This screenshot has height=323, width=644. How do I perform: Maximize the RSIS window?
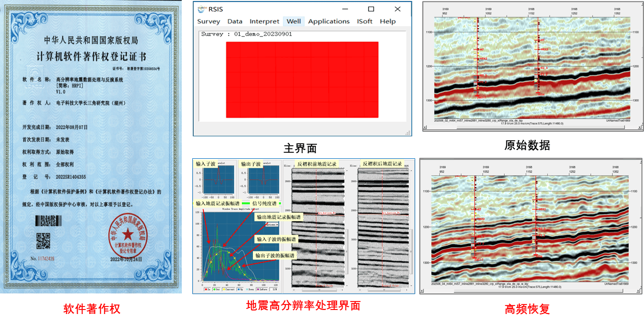click(371, 9)
